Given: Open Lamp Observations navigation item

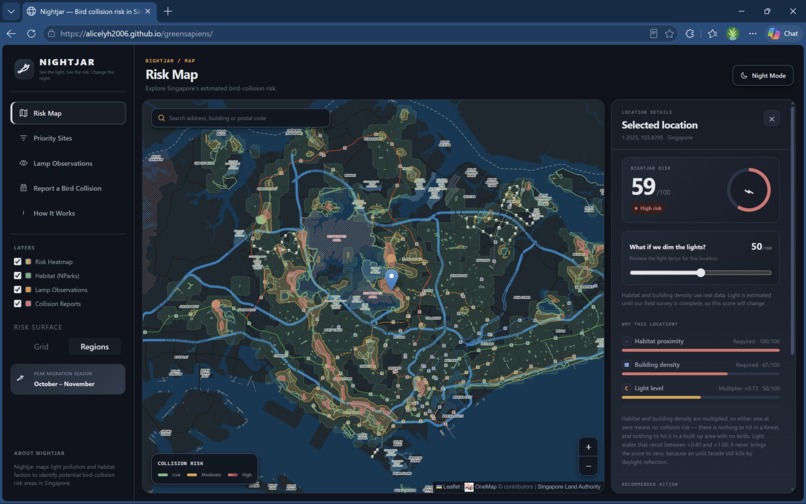Looking at the screenshot, I should click(x=68, y=164).
